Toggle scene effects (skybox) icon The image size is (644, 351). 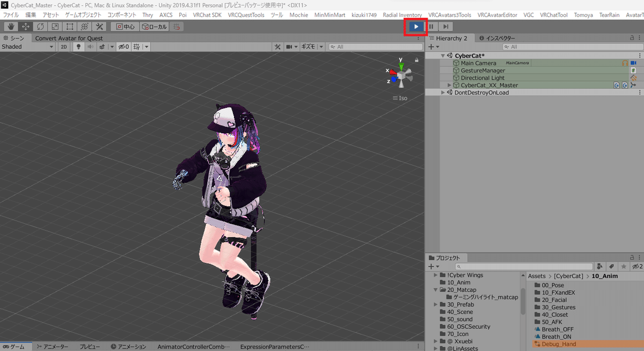coord(103,47)
